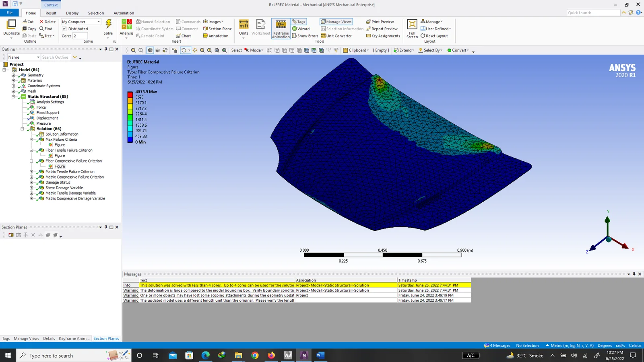
Task: Click the Print Preview icon
Action: pyautogui.click(x=368, y=22)
